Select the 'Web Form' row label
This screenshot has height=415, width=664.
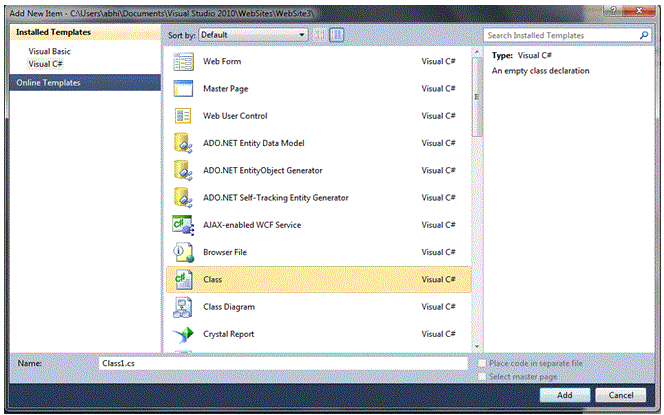(222, 61)
